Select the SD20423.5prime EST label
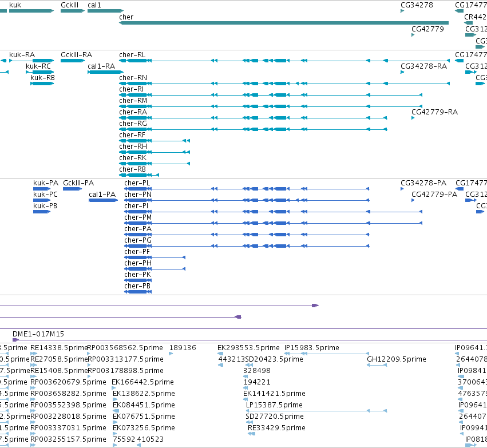 pos(274,359)
